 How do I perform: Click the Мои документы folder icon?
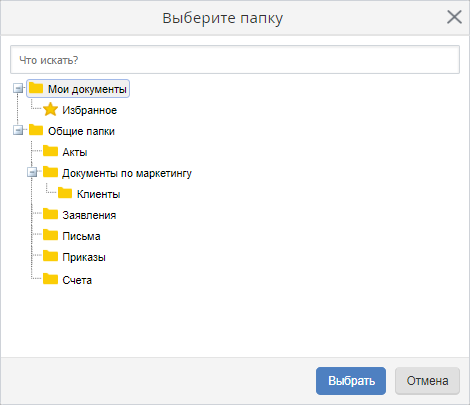pos(36,88)
